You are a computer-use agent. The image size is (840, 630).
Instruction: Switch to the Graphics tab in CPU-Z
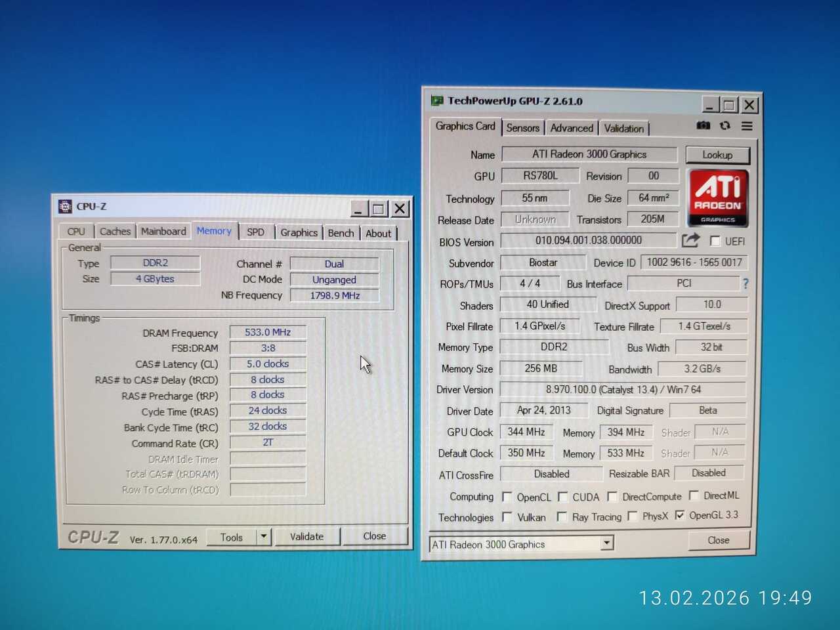tap(299, 232)
